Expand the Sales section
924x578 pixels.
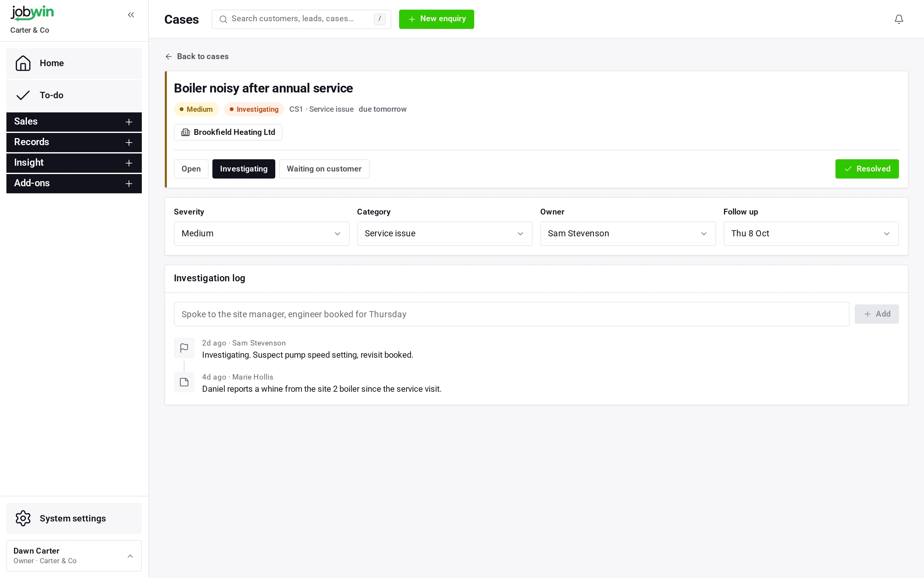click(74, 122)
